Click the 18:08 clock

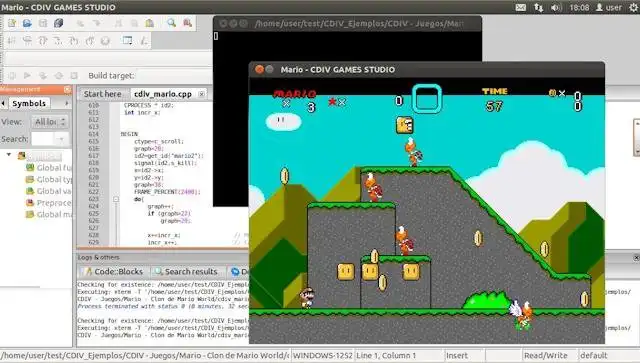point(579,7)
